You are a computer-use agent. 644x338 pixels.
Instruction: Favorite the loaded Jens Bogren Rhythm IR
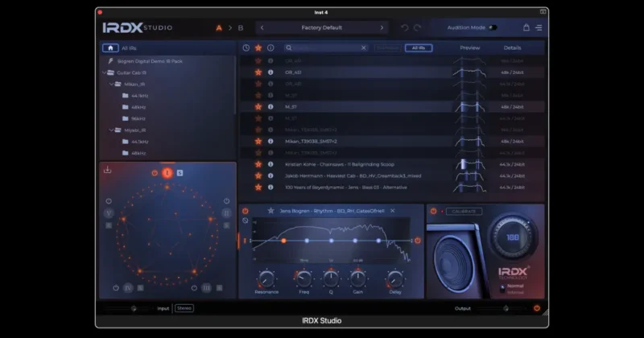coord(270,211)
